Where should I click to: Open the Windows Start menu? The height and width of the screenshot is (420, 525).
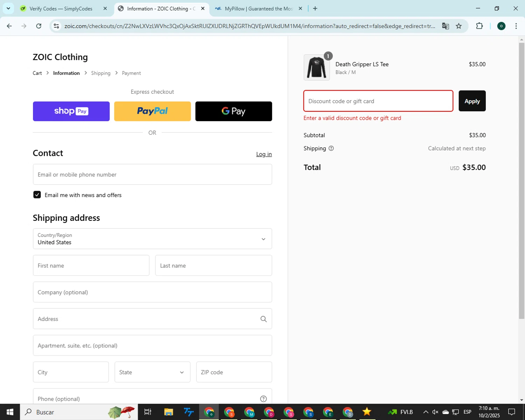coord(10,412)
